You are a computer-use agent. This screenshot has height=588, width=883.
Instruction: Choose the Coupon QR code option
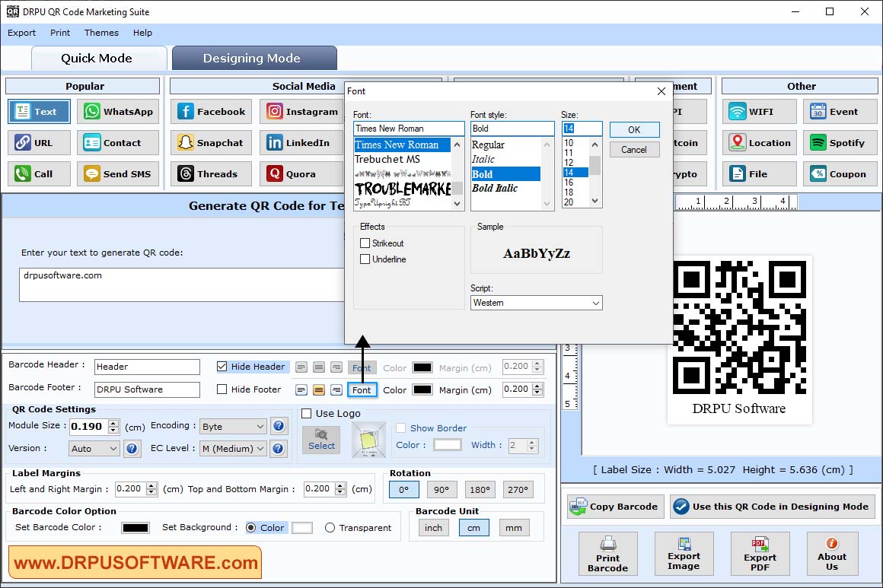tap(840, 174)
